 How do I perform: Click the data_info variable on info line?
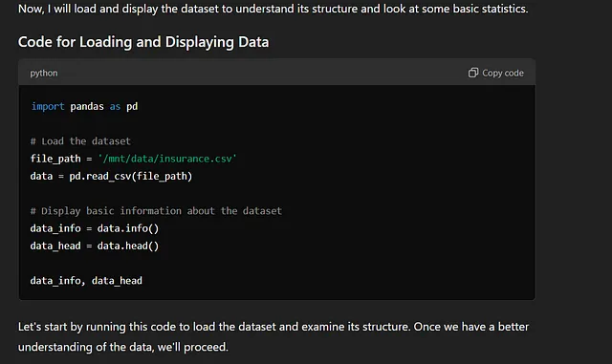click(x=55, y=228)
